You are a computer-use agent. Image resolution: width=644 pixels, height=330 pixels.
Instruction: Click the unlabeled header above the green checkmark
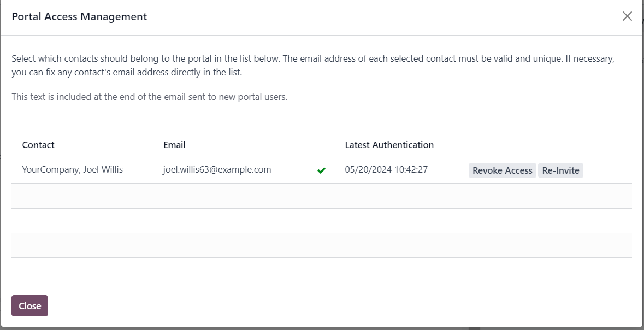click(x=321, y=145)
